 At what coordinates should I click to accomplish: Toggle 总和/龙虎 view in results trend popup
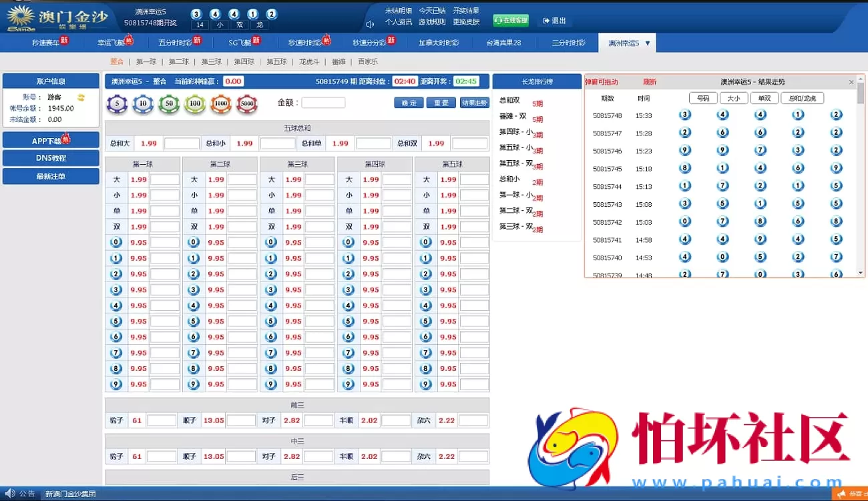pos(801,97)
